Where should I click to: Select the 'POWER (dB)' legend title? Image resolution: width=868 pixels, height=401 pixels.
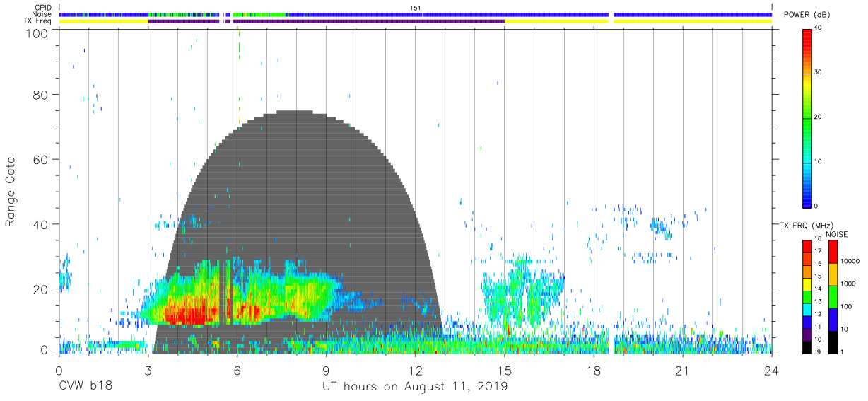(806, 16)
